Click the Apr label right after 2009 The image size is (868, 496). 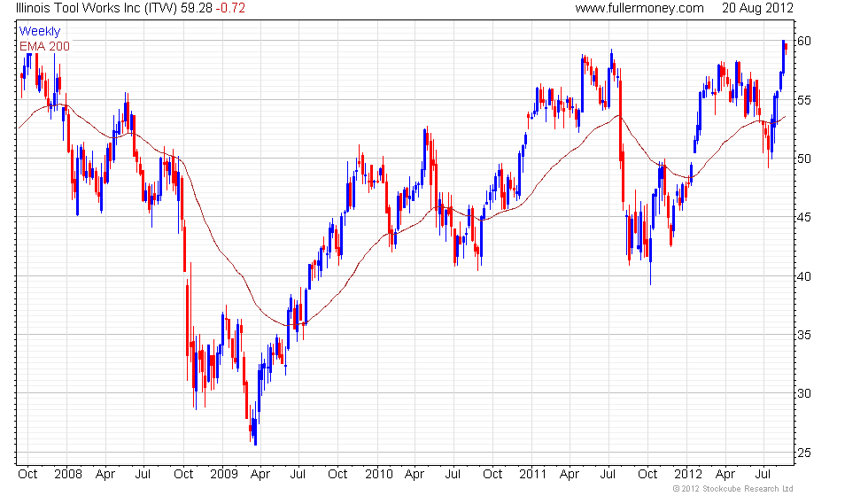pos(260,475)
